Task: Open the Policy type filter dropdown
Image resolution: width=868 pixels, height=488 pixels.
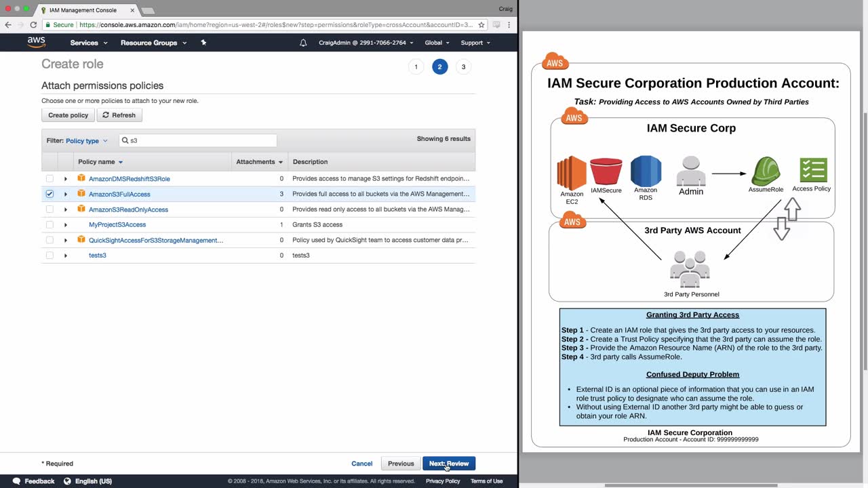Action: pos(86,141)
